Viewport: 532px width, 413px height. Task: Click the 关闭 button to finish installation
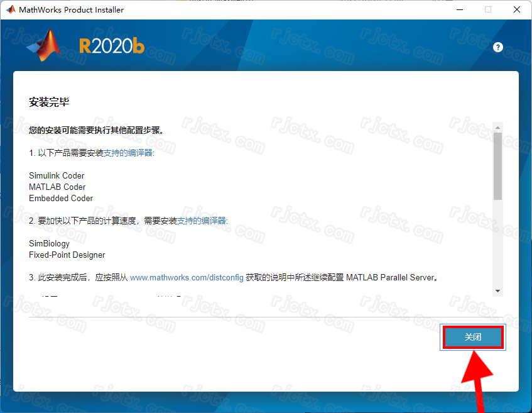coord(472,337)
